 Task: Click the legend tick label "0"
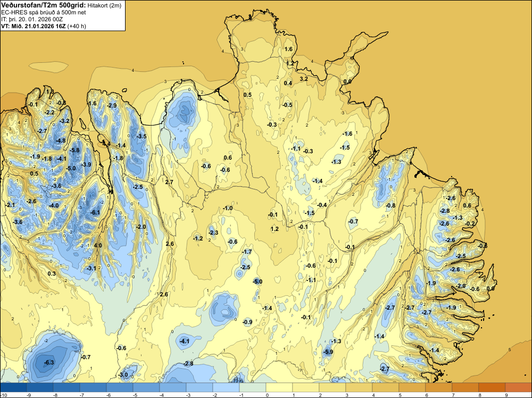[267, 395]
